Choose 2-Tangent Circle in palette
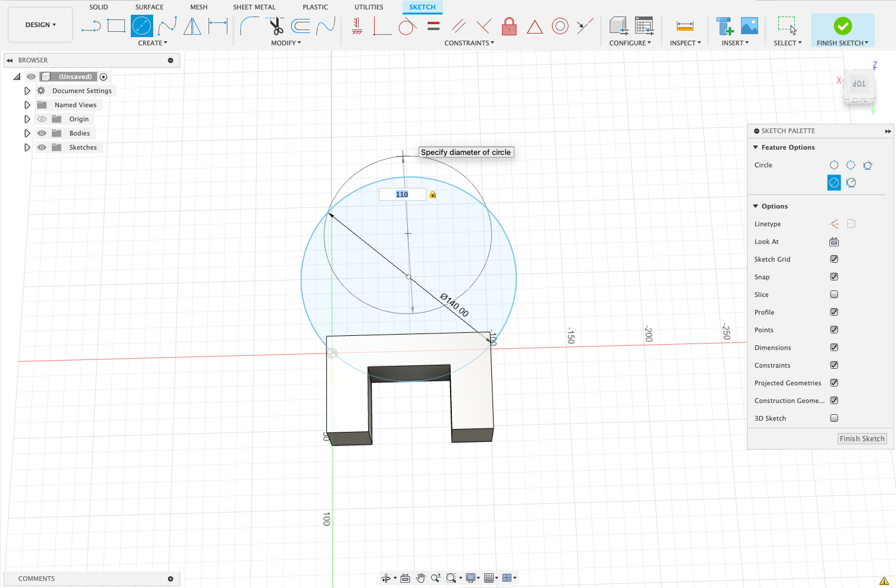The width and height of the screenshot is (896, 588). pyautogui.click(x=851, y=183)
